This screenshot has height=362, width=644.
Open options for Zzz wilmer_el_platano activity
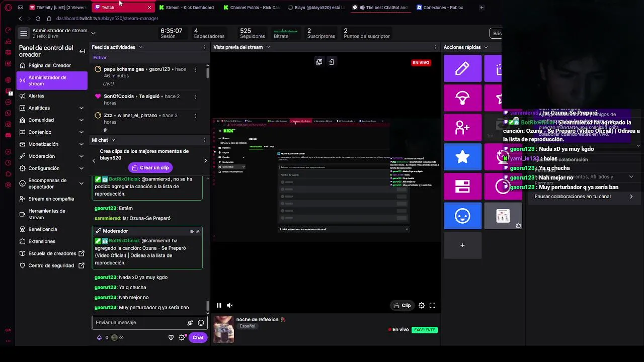[196, 116]
